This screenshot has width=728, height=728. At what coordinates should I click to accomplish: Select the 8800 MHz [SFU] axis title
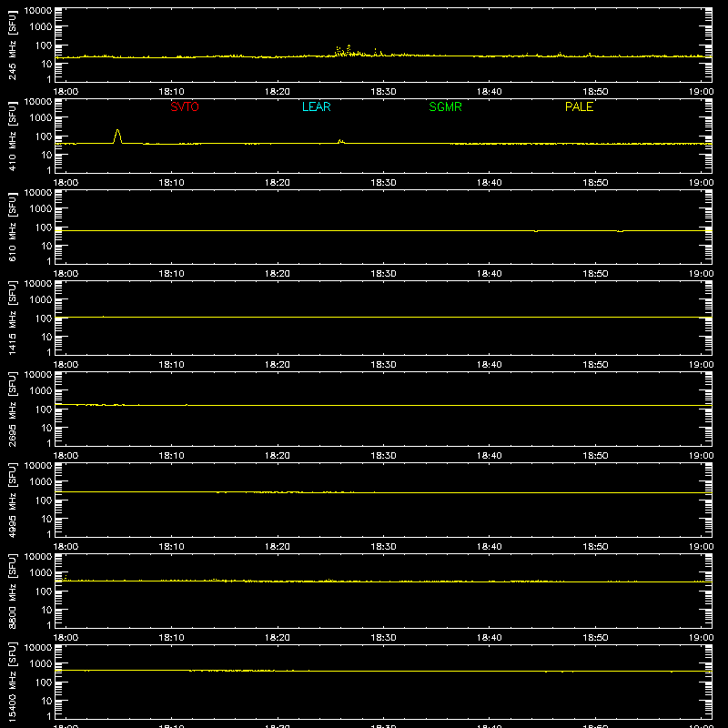click(12, 591)
